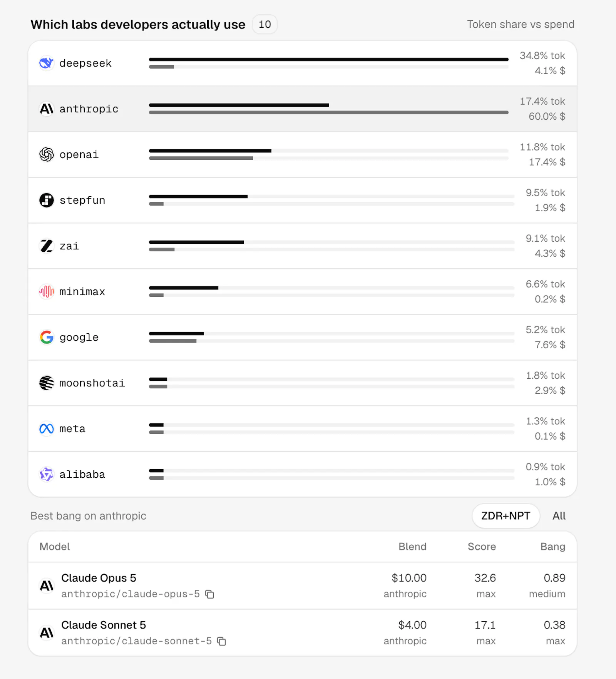The image size is (616, 679).
Task: Open the Claude Opus 5 model link
Action: (x=99, y=578)
